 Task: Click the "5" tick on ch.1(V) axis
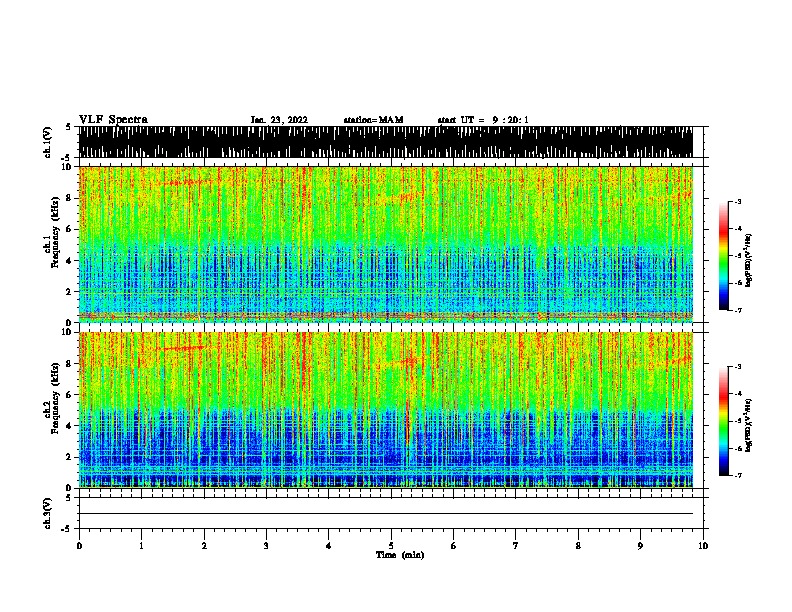coord(68,127)
